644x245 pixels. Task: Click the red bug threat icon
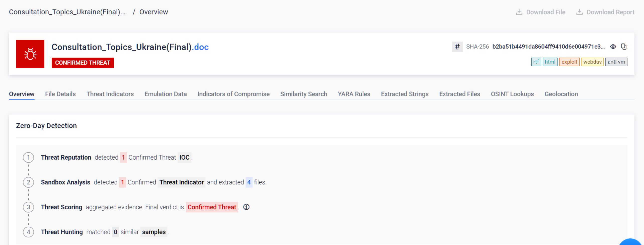30,54
